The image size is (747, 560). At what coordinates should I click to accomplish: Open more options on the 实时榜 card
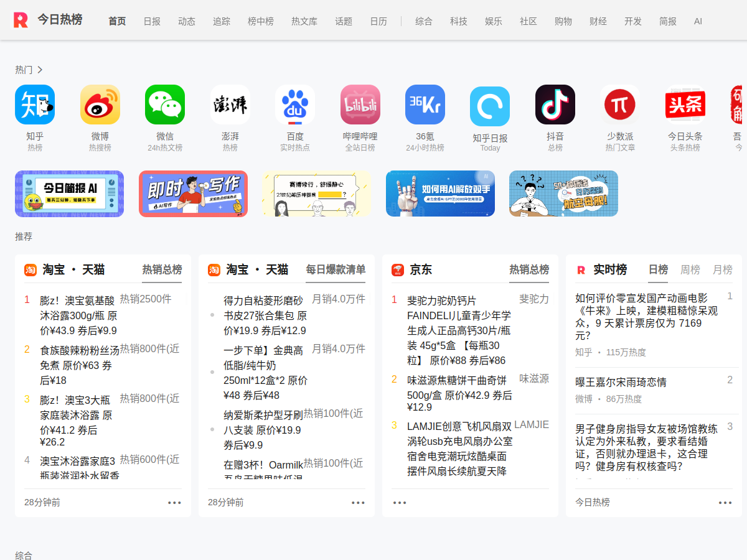point(725,503)
